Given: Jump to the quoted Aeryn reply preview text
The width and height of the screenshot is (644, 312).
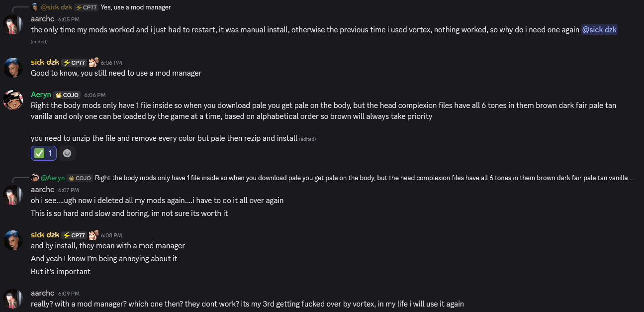Looking at the screenshot, I should pyautogui.click(x=364, y=178).
